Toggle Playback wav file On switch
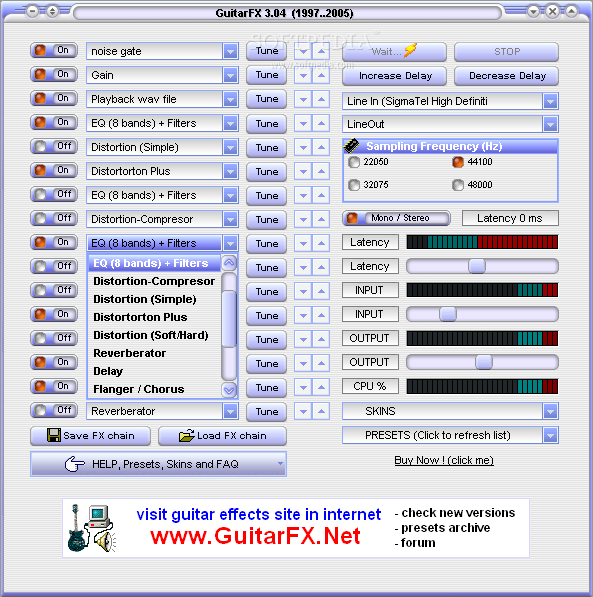The width and height of the screenshot is (593, 597). 54,98
